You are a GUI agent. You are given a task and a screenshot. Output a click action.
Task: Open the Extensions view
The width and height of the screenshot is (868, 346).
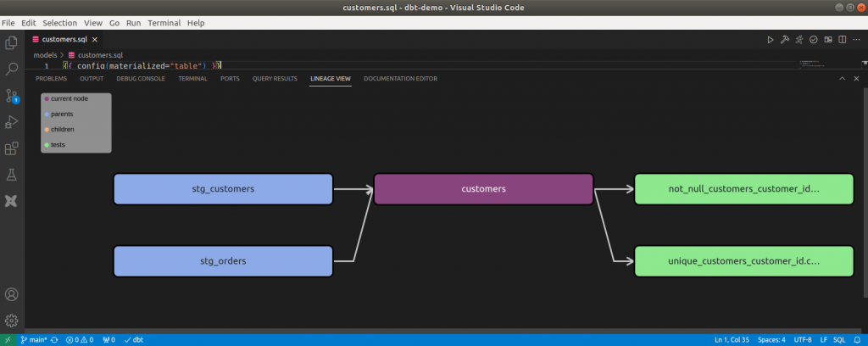[11, 148]
